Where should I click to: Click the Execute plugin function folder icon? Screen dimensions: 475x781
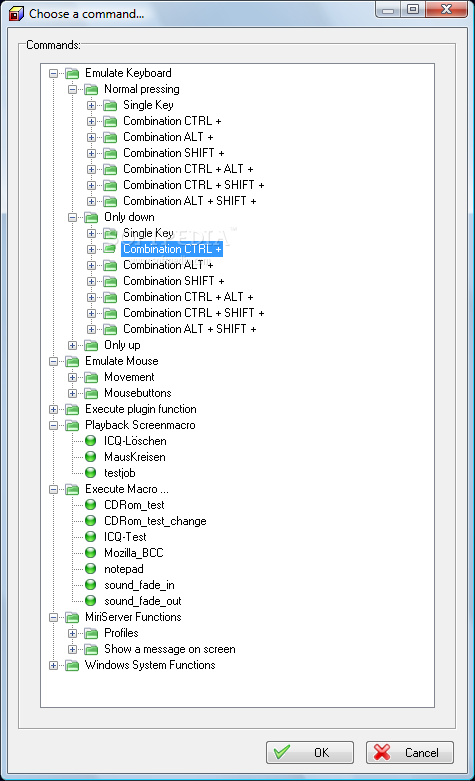click(72, 409)
